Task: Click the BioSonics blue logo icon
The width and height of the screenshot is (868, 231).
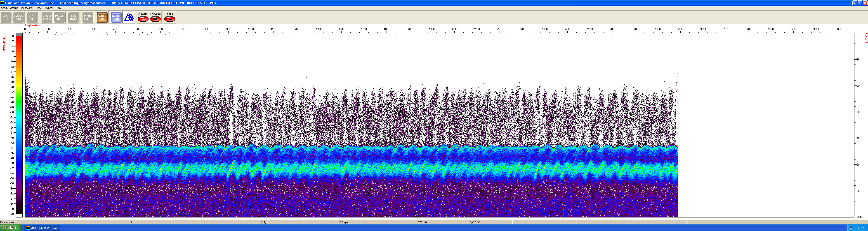Action: click(129, 18)
